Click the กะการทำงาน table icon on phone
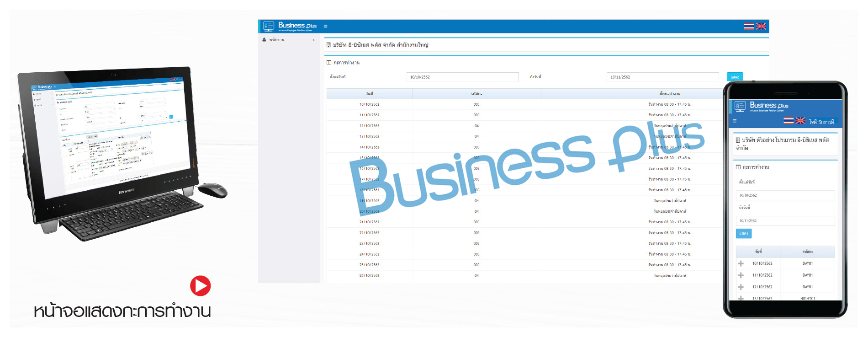 (738, 167)
